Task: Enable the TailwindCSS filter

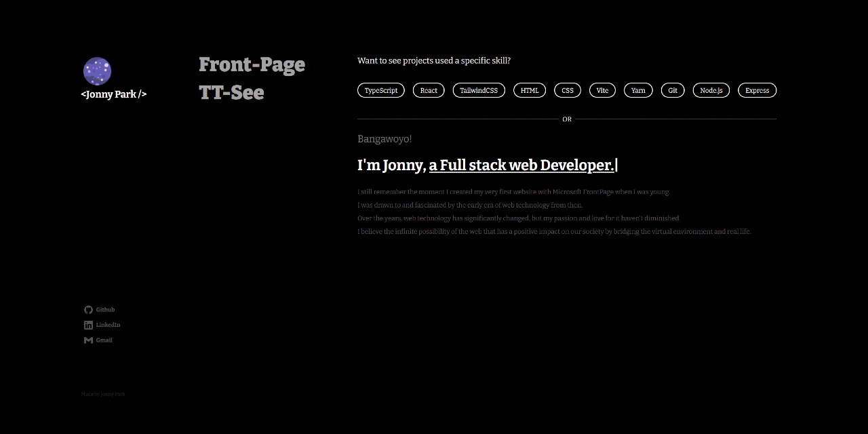Action: coord(479,90)
